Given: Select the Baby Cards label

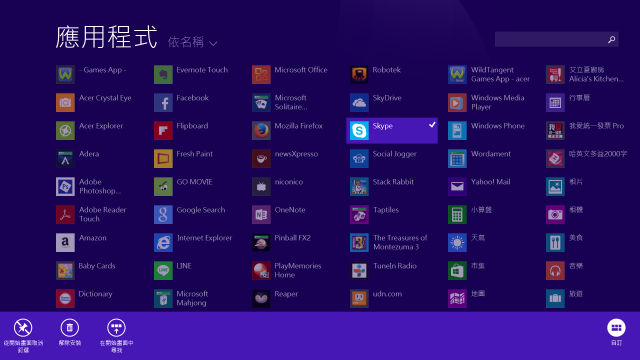Looking at the screenshot, I should tap(97, 266).
